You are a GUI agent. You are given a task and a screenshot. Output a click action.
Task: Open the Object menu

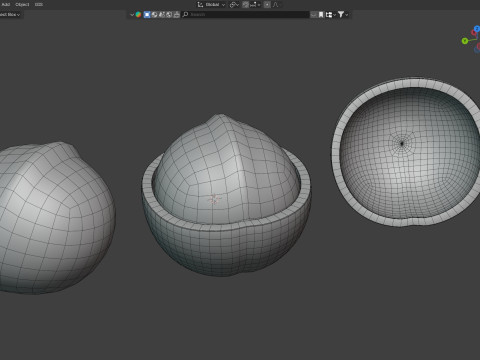pyautogui.click(x=22, y=5)
